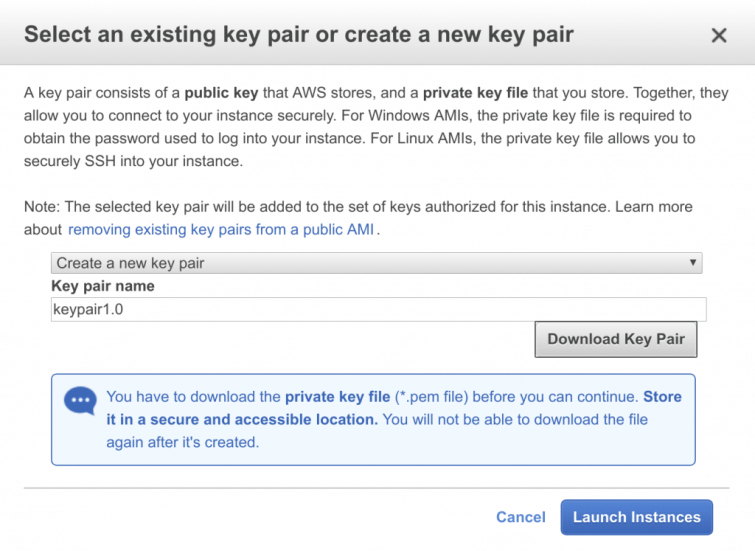The image size is (755, 551).
Task: Open the 'Create a new key pair' dropdown
Action: [377, 263]
